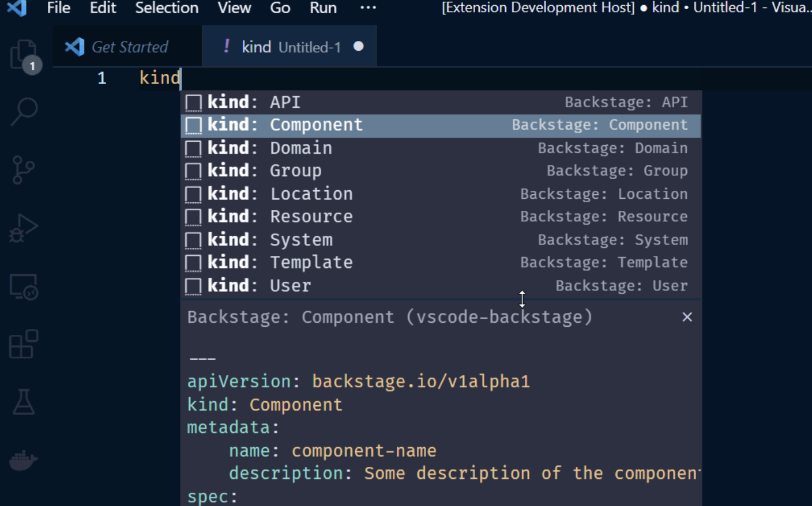Click the description line in snippet preview
The width and height of the screenshot is (812, 506).
[x=465, y=474]
